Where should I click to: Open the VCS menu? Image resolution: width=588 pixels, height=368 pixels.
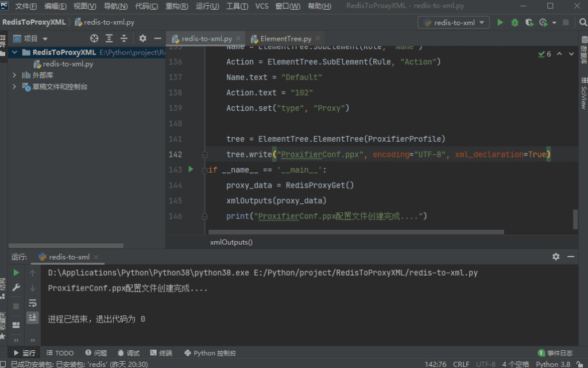pos(262,6)
